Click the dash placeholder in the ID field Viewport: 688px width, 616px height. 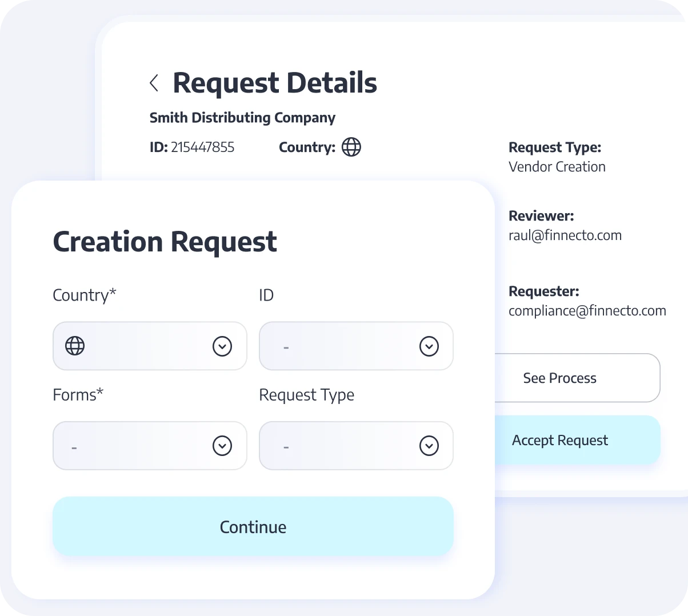coord(286,347)
